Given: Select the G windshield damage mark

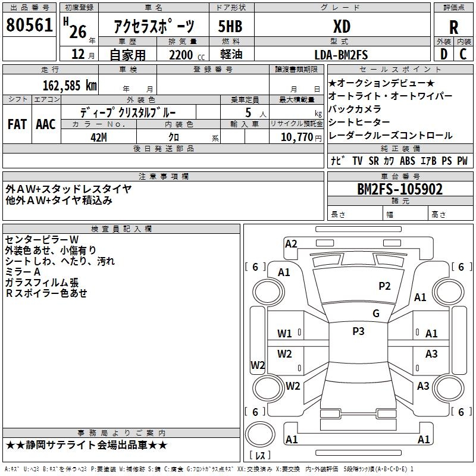Looking at the screenshot, I should (375, 314).
